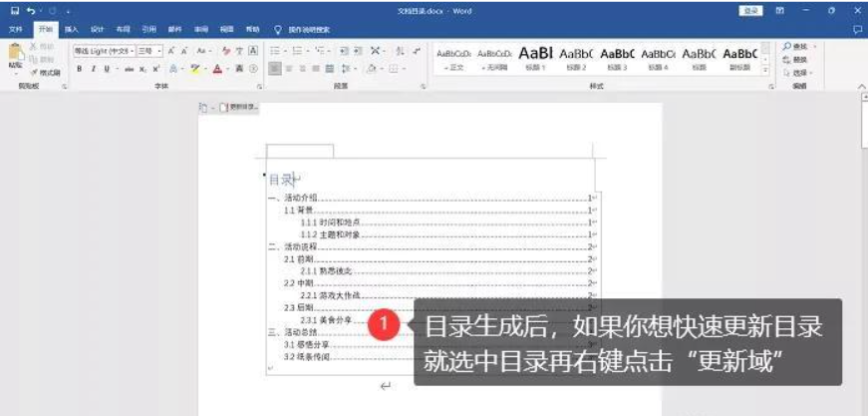
Task: Click the Decrease Indent icon
Action: [344, 51]
